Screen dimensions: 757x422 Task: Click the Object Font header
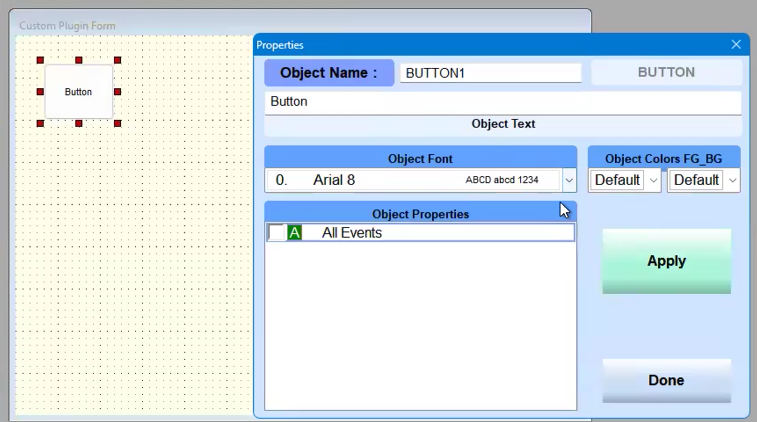[x=421, y=159]
